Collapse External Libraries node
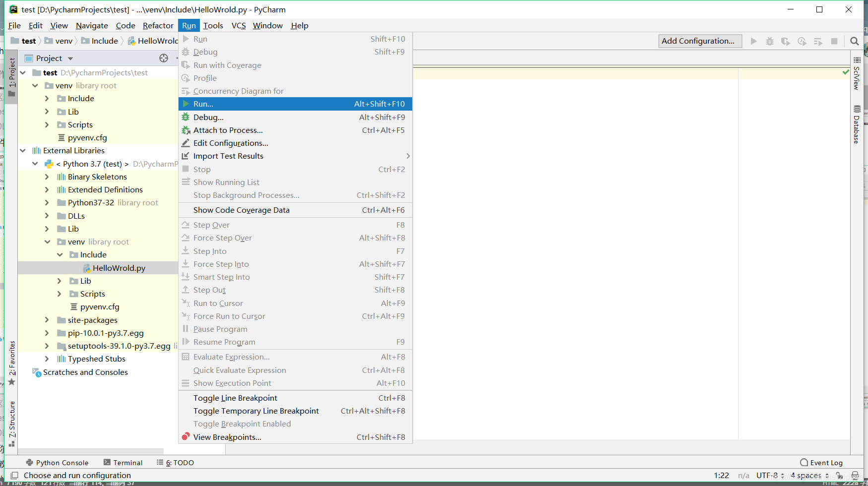Viewport: 868px width, 486px height. tap(23, 150)
